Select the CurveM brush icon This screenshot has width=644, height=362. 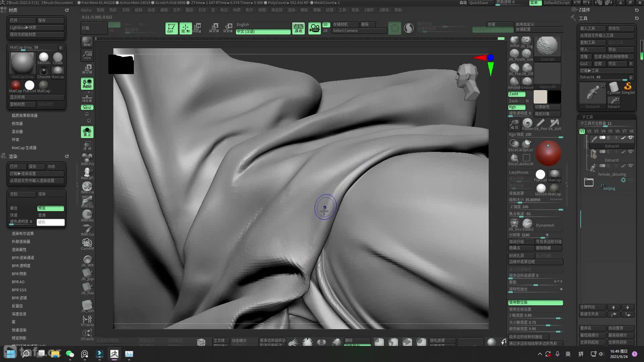(x=87, y=244)
